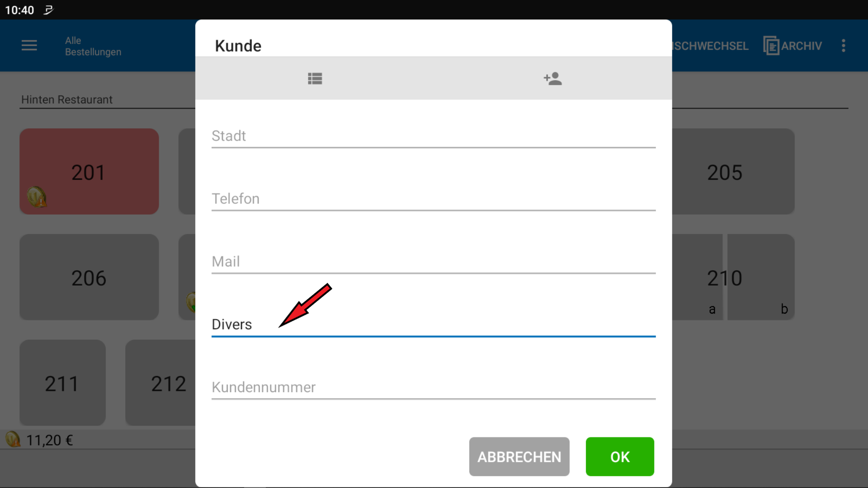Open the hamburger navigation menu
This screenshot has height=488, width=868.
[29, 45]
